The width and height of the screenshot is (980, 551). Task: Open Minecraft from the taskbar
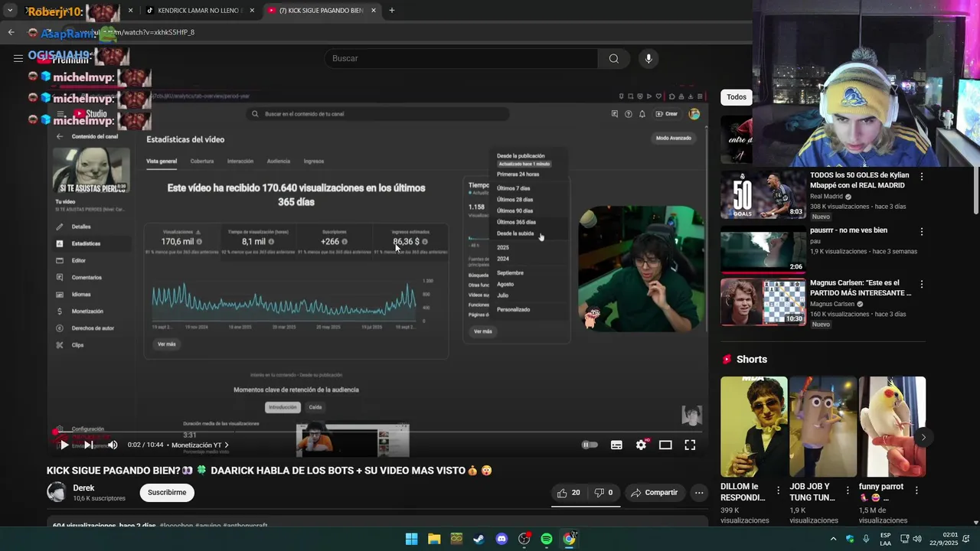(x=456, y=539)
